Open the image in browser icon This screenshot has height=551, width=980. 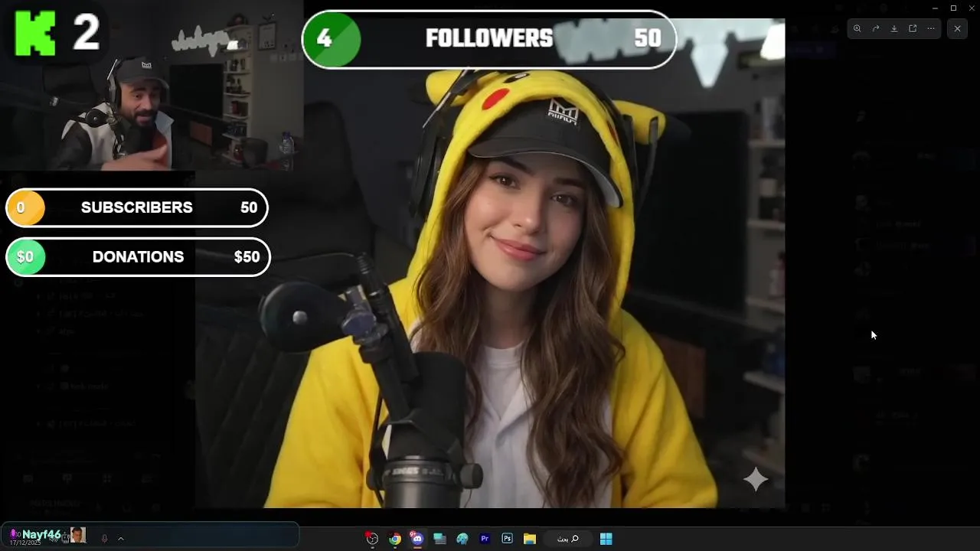tap(913, 28)
